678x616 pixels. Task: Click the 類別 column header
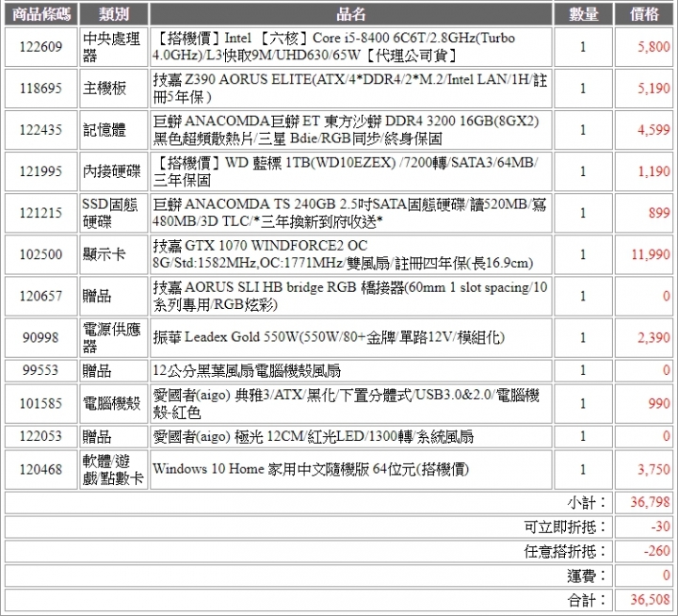(114, 14)
